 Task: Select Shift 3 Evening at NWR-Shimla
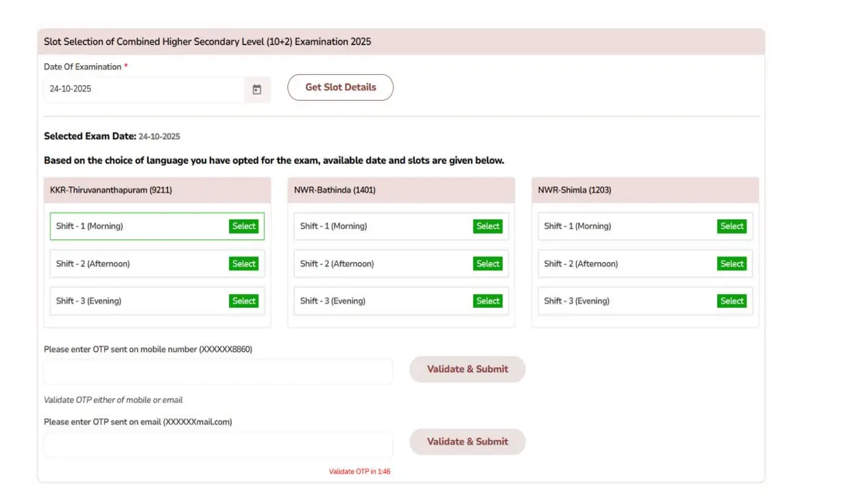(x=731, y=300)
